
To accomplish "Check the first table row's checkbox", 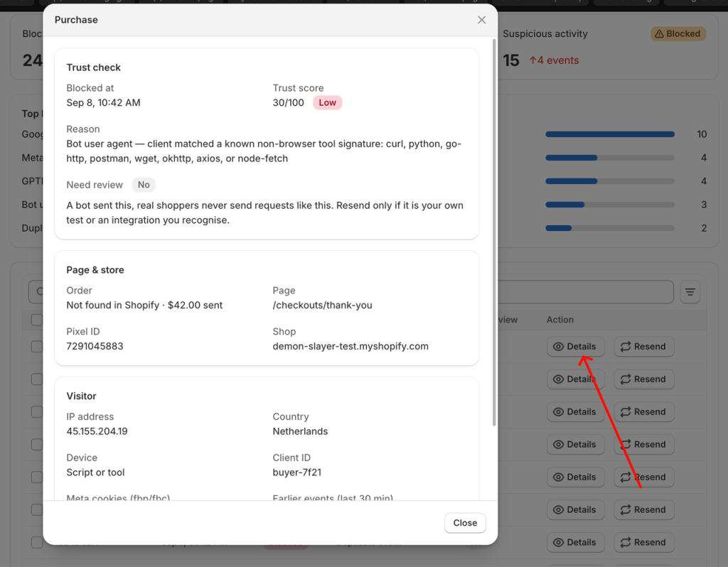I will coord(37,347).
